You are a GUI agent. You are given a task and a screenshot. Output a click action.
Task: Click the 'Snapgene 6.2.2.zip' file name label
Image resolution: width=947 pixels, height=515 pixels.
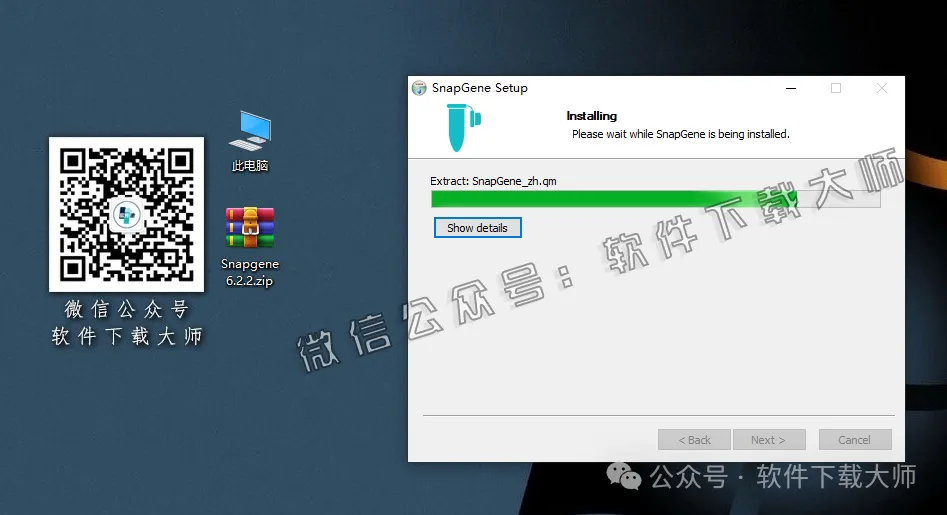click(249, 272)
